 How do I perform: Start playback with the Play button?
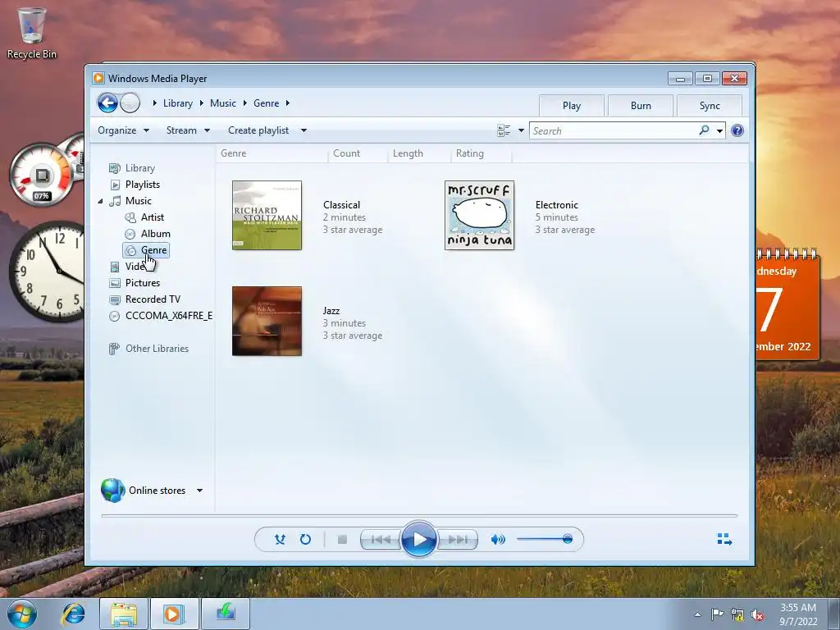pyautogui.click(x=418, y=539)
